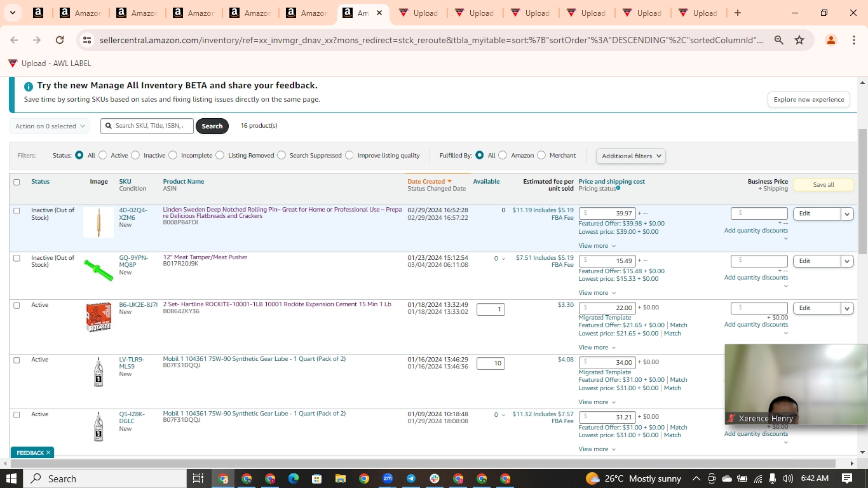Expand View more under the 39.97 price
Screen dimensions: 868x488
597,246
